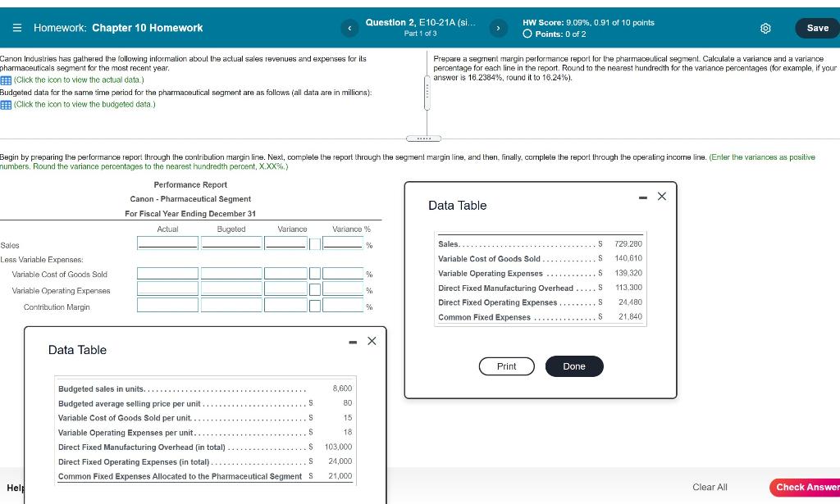Screen dimensions: 840x504
Task: Click Variable Operating Expenses Budgeted field
Action: (231, 289)
